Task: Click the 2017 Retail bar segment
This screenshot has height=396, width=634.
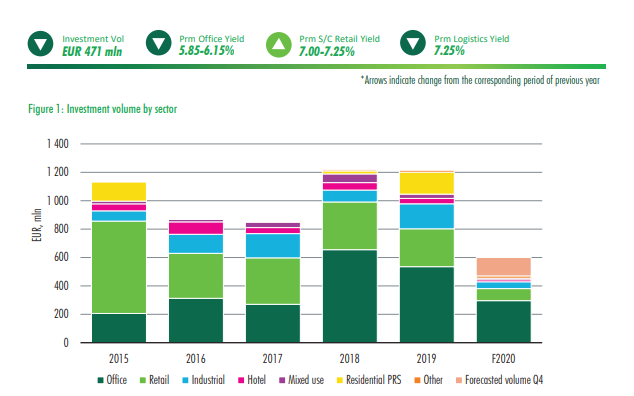Action: coord(273,281)
